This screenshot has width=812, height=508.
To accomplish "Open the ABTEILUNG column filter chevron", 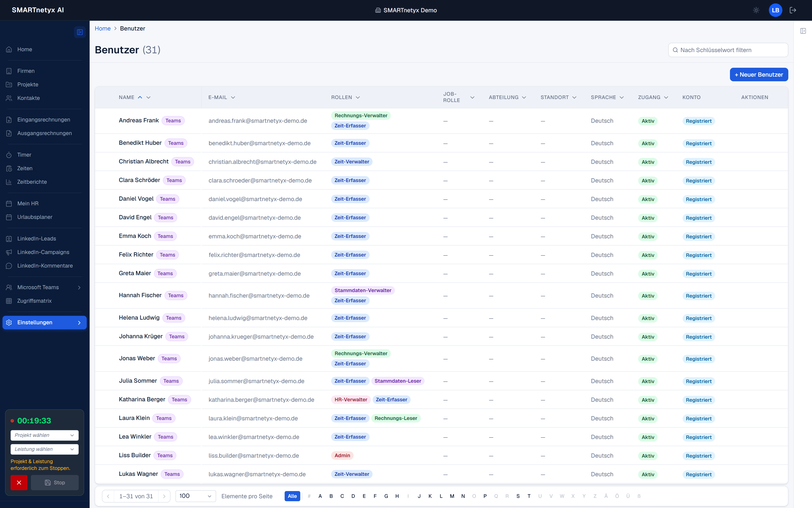I will [x=524, y=97].
